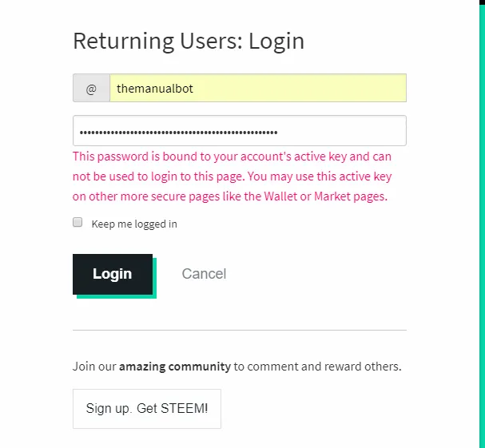Select the Join our community sentence
485x448 pixels.
(237, 367)
